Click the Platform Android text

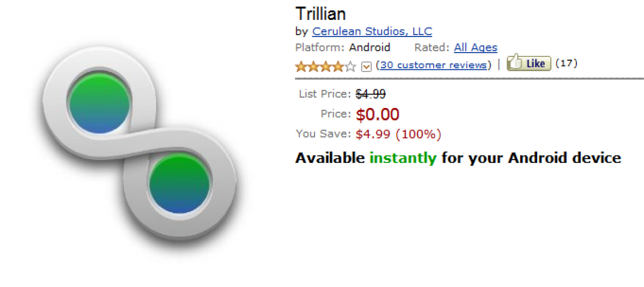pyautogui.click(x=369, y=47)
